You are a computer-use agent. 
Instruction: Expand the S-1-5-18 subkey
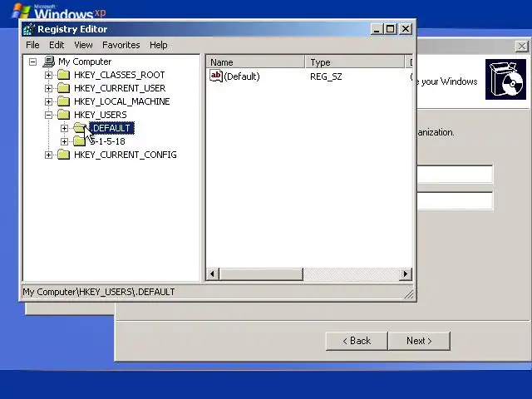pos(64,141)
